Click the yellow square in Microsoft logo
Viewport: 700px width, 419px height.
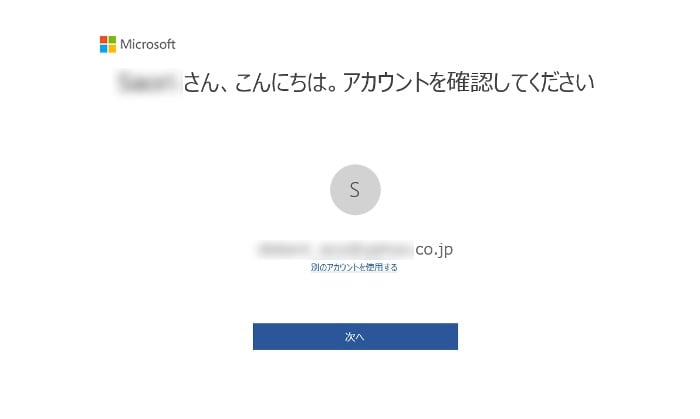pyautogui.click(x=112, y=48)
